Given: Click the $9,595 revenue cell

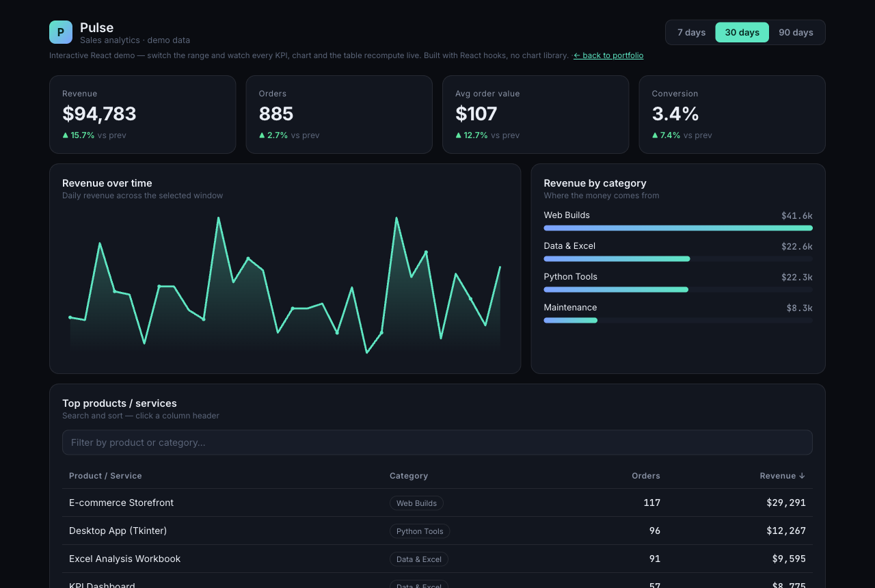Looking at the screenshot, I should coord(789,559).
